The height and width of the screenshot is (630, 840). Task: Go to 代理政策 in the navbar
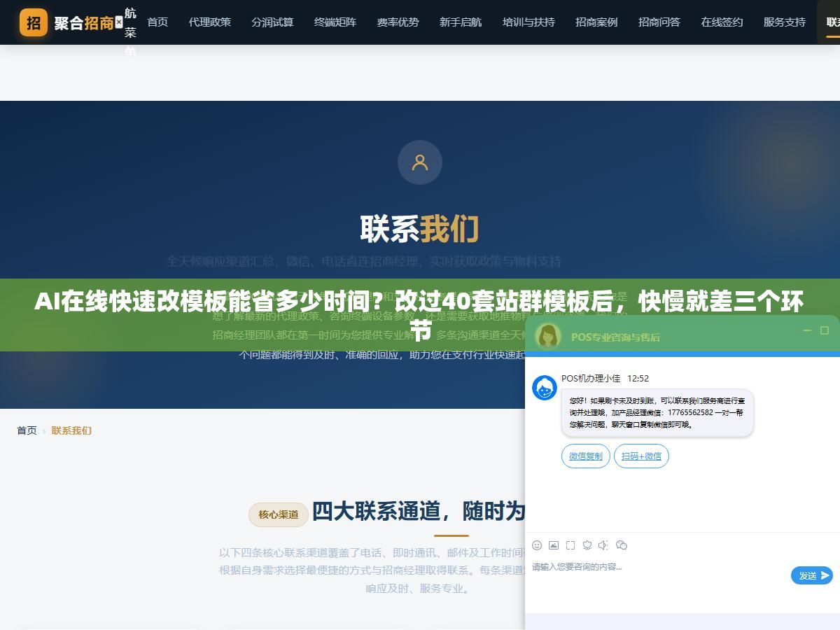point(209,22)
